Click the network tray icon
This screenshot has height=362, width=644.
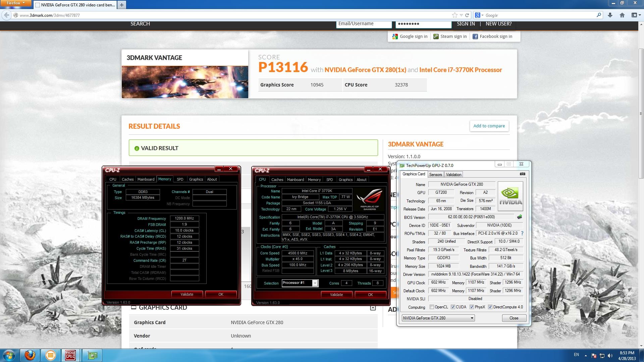pos(602,356)
